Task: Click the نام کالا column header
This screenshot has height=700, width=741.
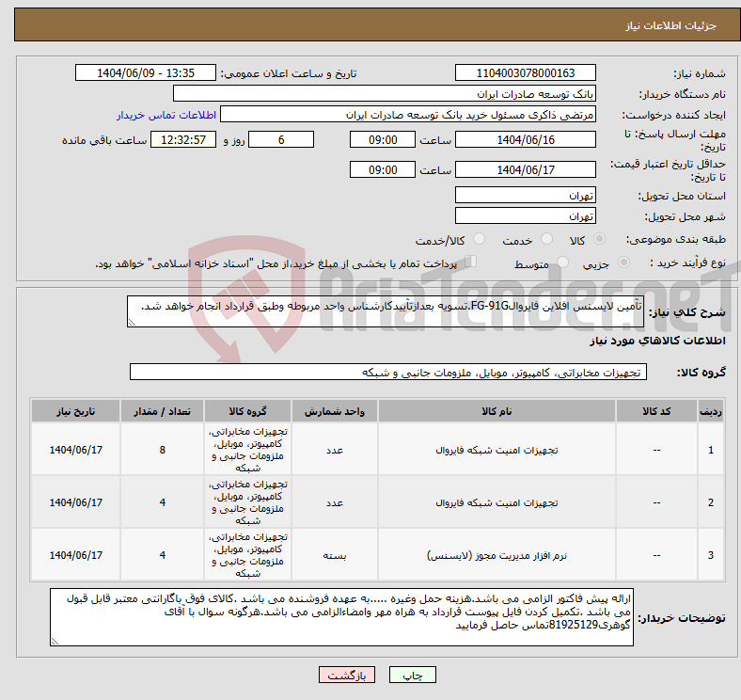Action: click(x=497, y=411)
